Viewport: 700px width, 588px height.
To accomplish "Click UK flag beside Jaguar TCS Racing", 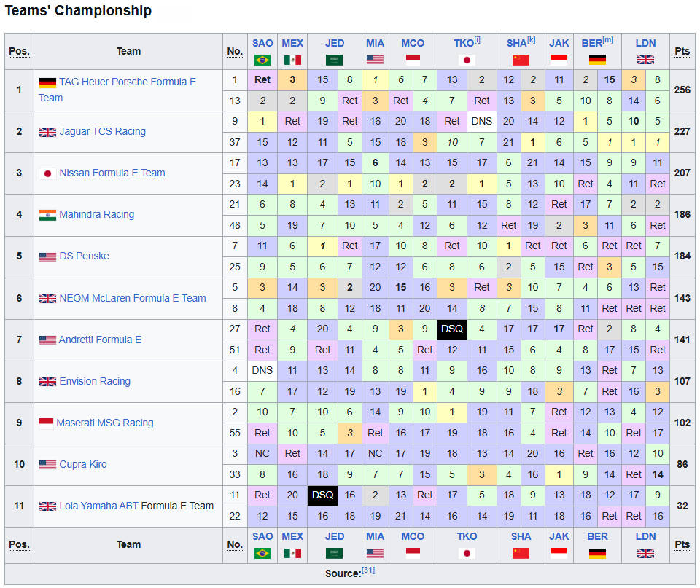I will pyautogui.click(x=48, y=132).
